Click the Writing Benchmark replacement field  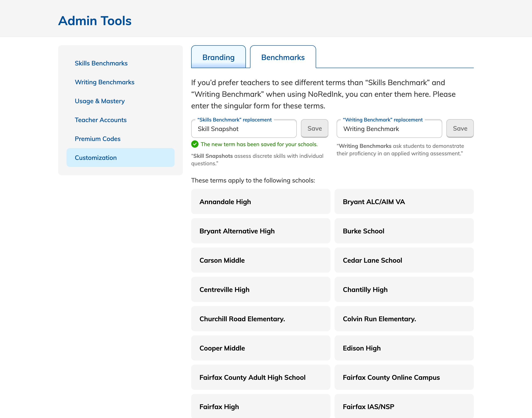coord(389,129)
